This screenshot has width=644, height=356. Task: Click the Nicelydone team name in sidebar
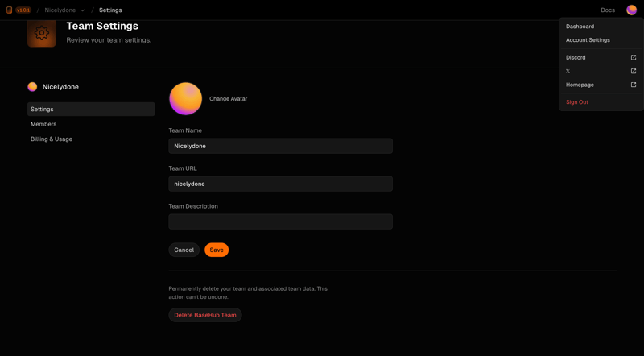click(x=60, y=87)
